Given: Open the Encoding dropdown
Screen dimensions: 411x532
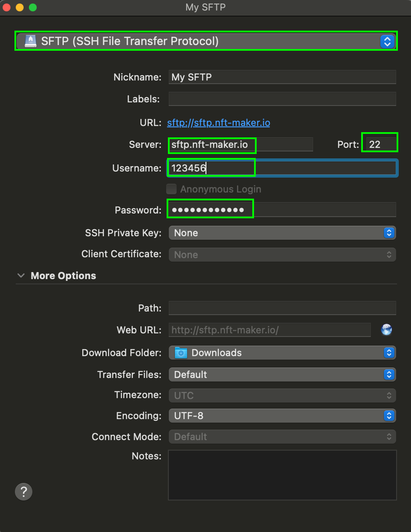Looking at the screenshot, I should tap(282, 416).
